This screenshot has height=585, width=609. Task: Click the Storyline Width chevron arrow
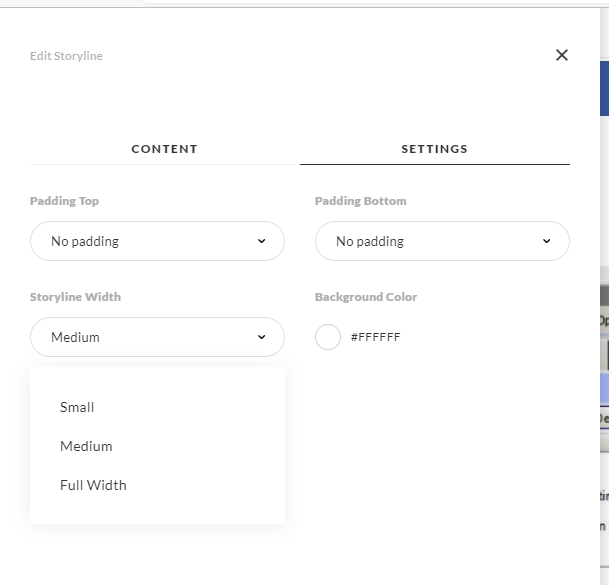[262, 337]
